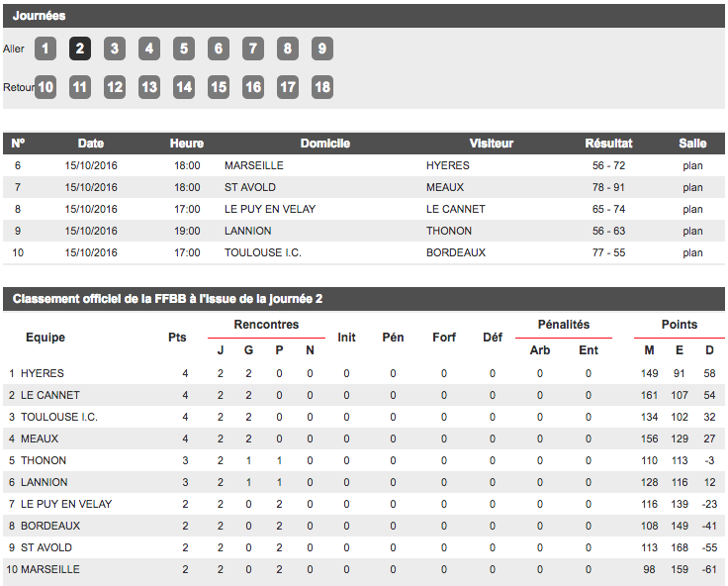728x586 pixels.
Task: Click the Date column header
Action: point(91,144)
